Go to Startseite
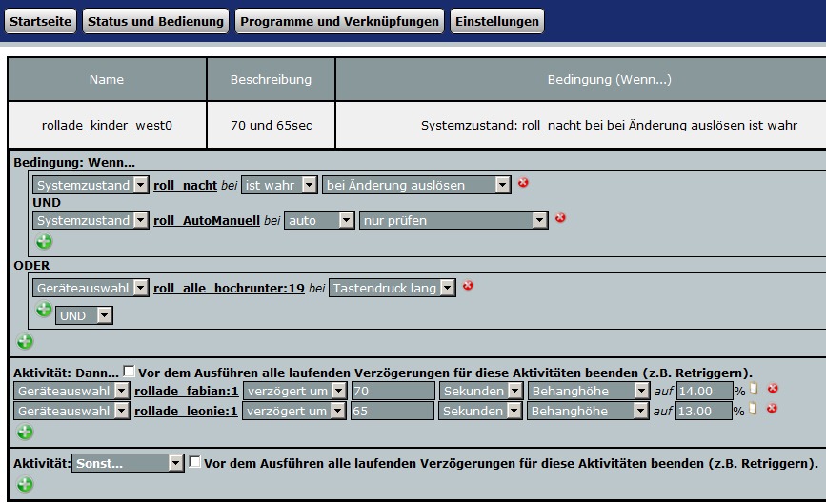This screenshot has height=504, width=826. point(41,21)
